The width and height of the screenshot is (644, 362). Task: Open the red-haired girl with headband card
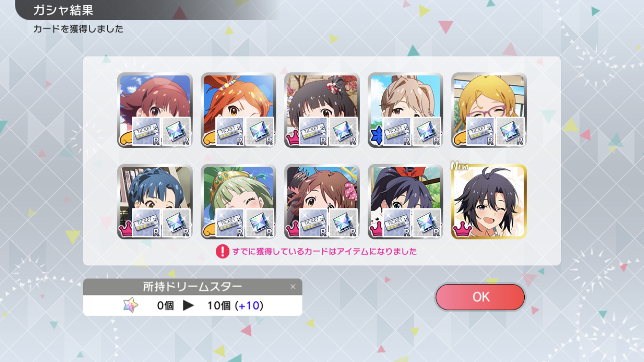pos(154,110)
